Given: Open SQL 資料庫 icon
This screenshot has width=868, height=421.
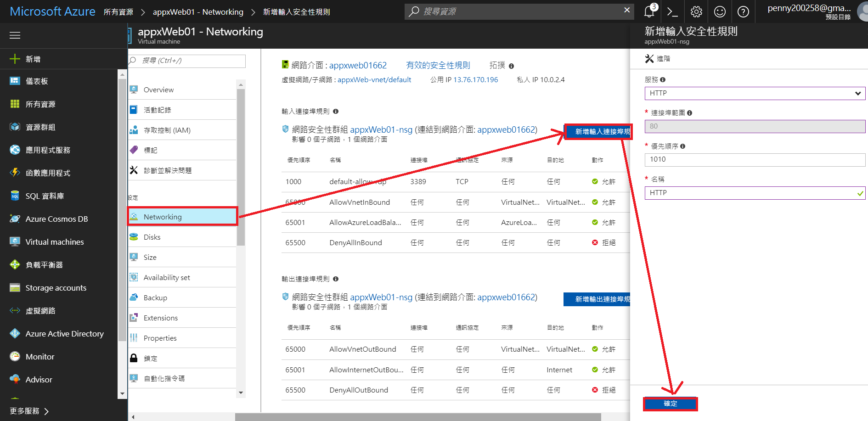Looking at the screenshot, I should (x=15, y=196).
